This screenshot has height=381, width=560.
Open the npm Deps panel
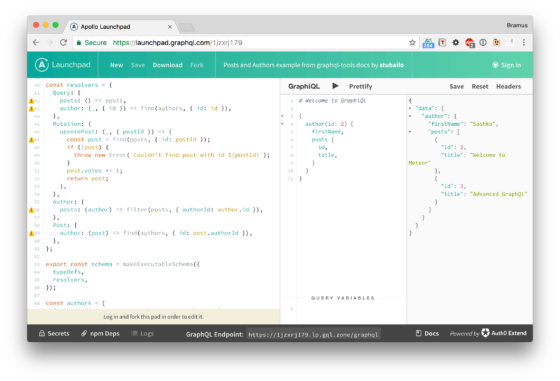pyautogui.click(x=100, y=334)
